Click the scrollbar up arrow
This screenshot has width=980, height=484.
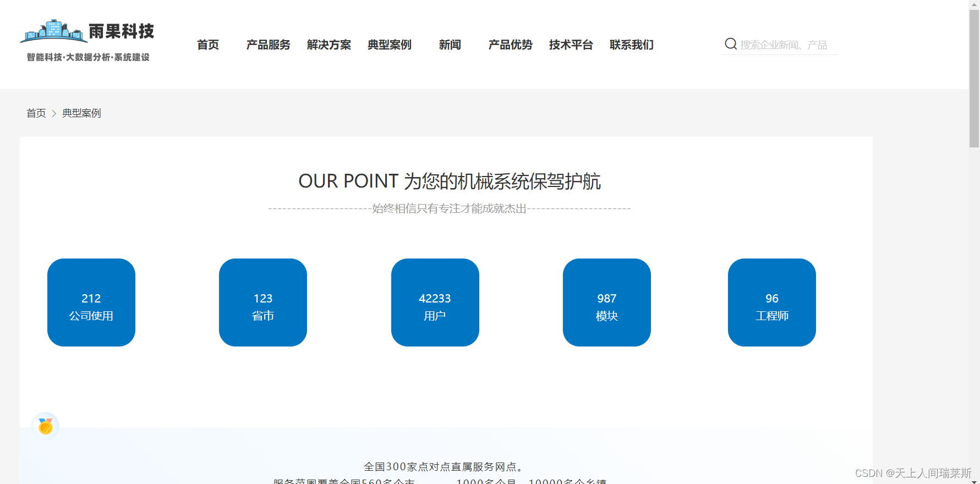(974, 4)
